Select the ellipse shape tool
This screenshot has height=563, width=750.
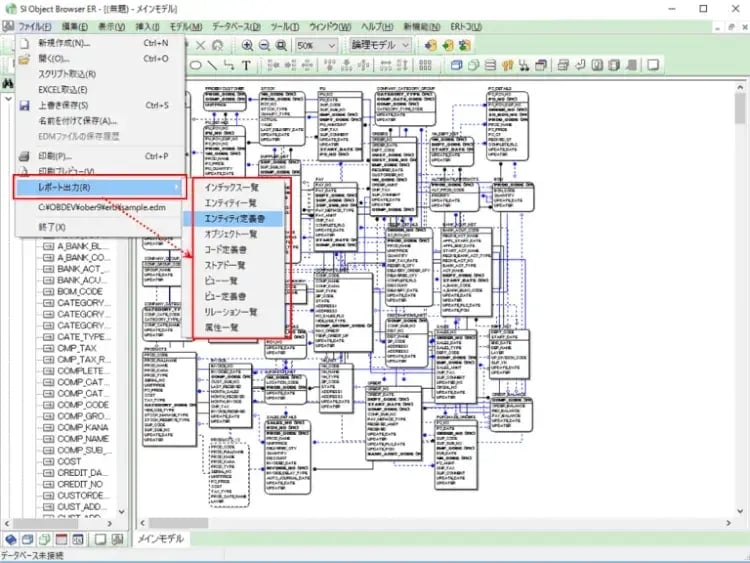tap(197, 66)
